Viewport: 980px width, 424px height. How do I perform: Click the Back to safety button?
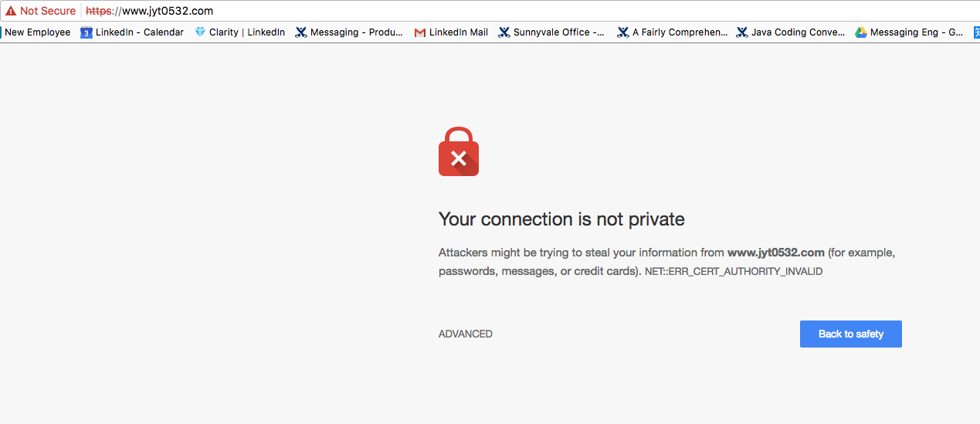850,334
